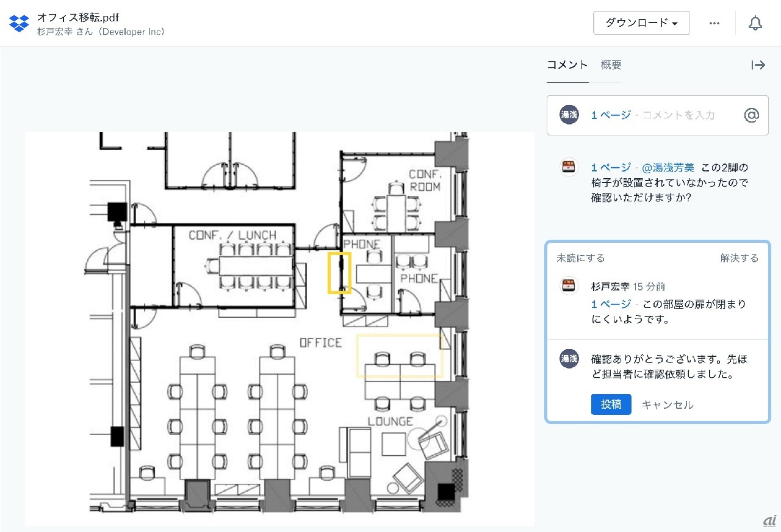The width and height of the screenshot is (781, 532).
Task: Open the Dropbox home logo
Action: [20, 23]
